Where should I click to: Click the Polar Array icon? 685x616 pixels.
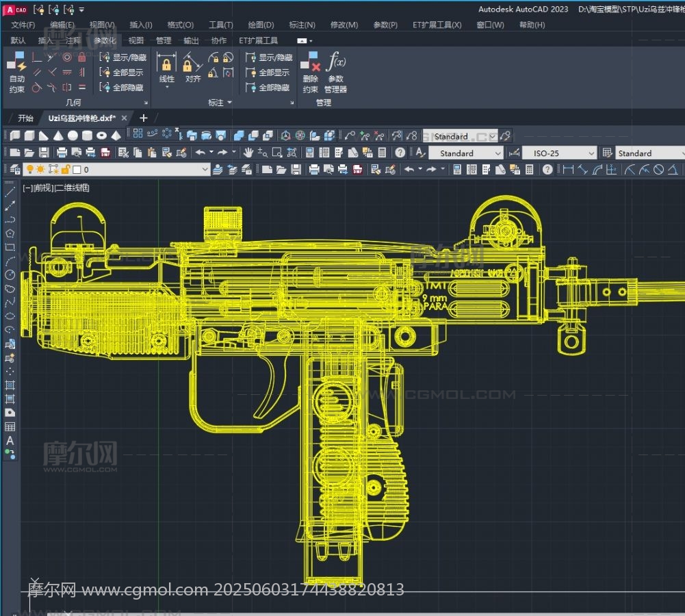[166, 133]
